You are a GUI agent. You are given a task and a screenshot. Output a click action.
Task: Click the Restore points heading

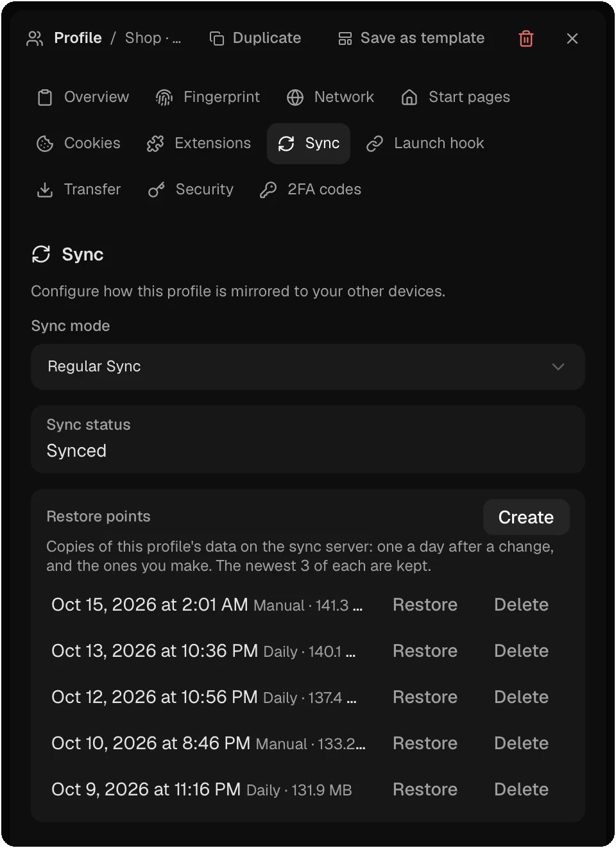[x=98, y=516]
